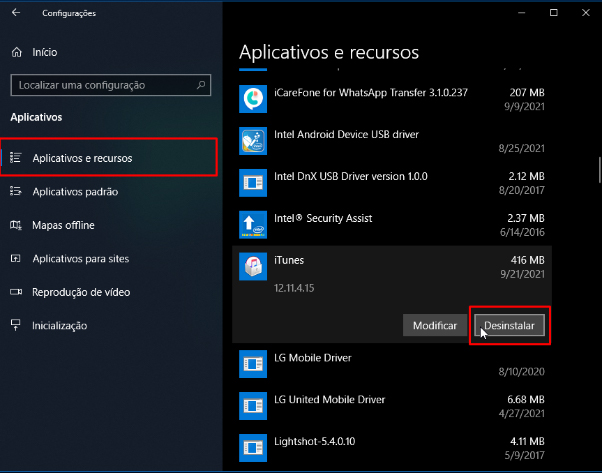Go back using the back arrow
The height and width of the screenshot is (474, 602).
(x=16, y=13)
